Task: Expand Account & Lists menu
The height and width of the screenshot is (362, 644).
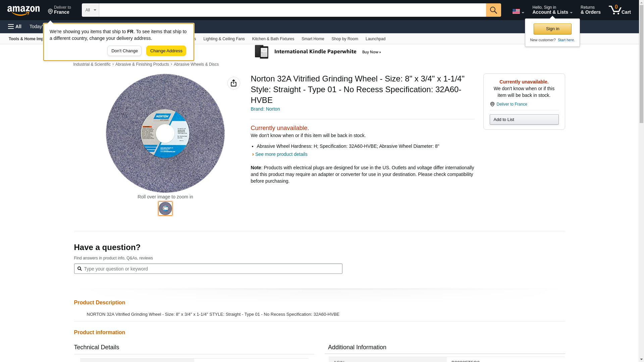Action: click(552, 10)
